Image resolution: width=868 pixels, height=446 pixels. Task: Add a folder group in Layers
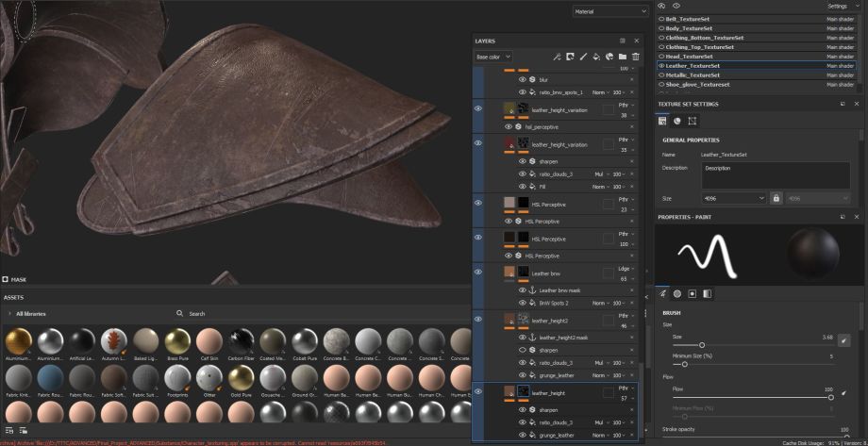623,57
